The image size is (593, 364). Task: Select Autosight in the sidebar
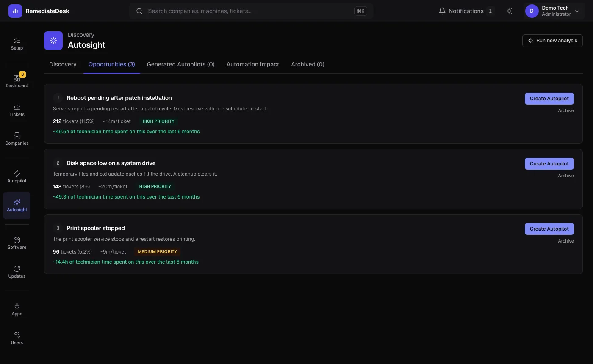click(17, 205)
